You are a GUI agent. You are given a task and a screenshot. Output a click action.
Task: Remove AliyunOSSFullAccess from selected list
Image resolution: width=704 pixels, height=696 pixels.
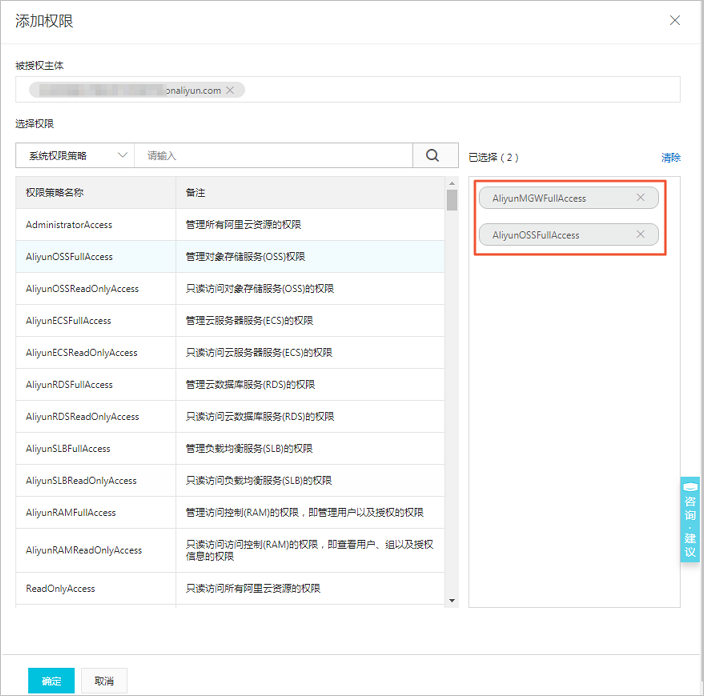coord(641,234)
